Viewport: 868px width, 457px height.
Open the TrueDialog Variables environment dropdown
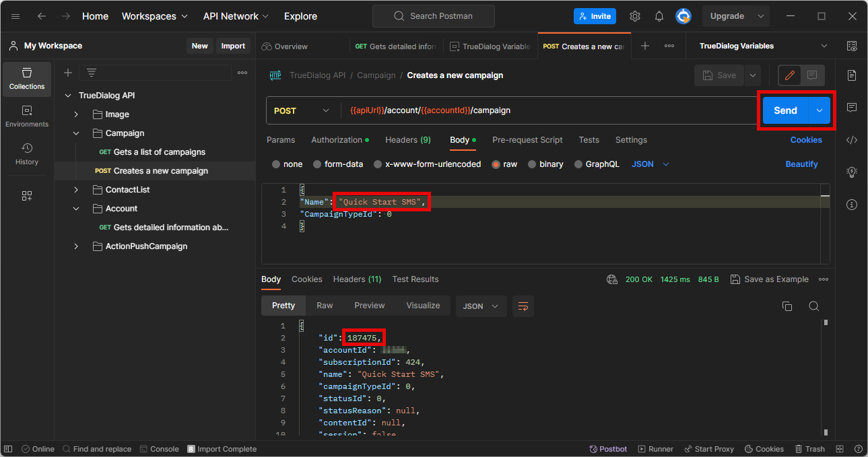pyautogui.click(x=763, y=46)
